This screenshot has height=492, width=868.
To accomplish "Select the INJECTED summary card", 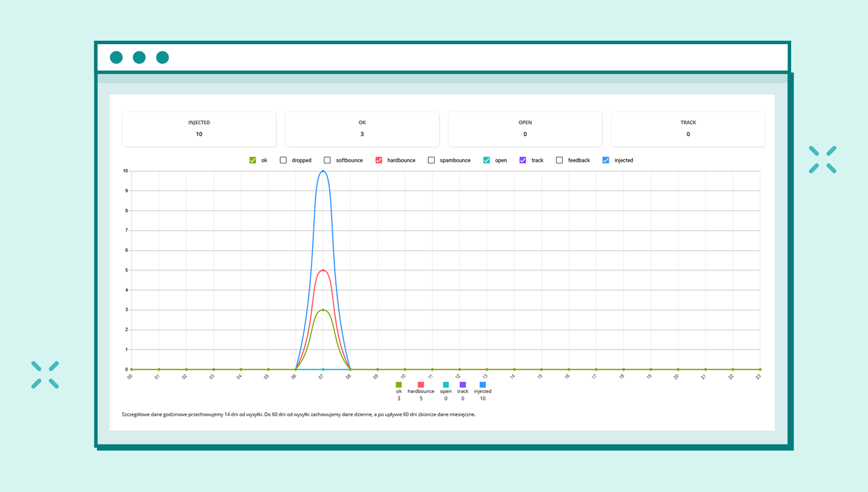I will pyautogui.click(x=199, y=129).
